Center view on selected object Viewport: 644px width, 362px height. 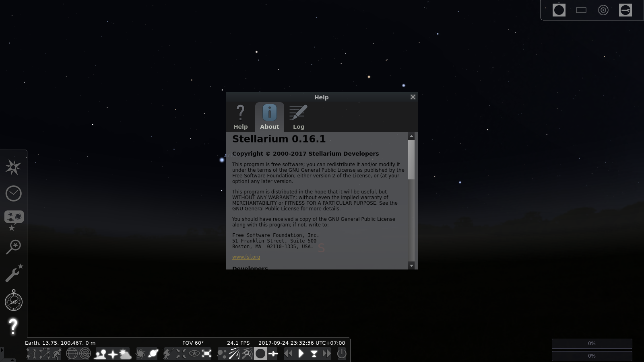[x=181, y=354]
